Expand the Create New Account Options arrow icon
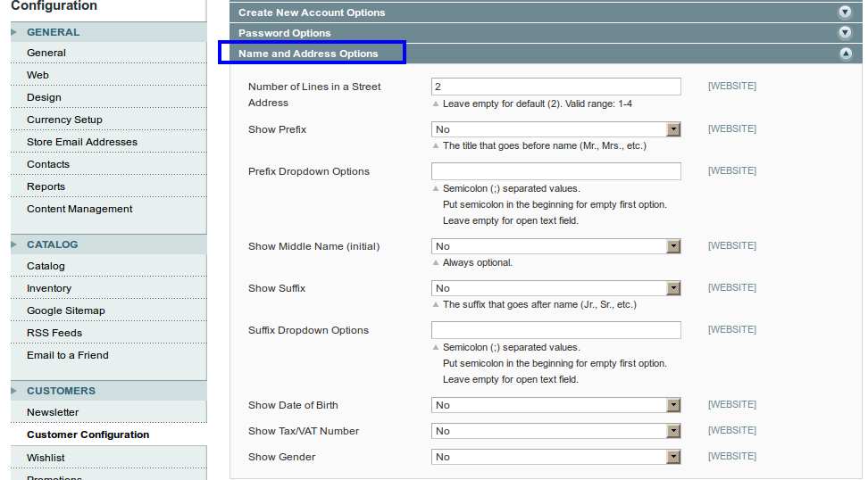The image size is (868, 480). [x=845, y=12]
